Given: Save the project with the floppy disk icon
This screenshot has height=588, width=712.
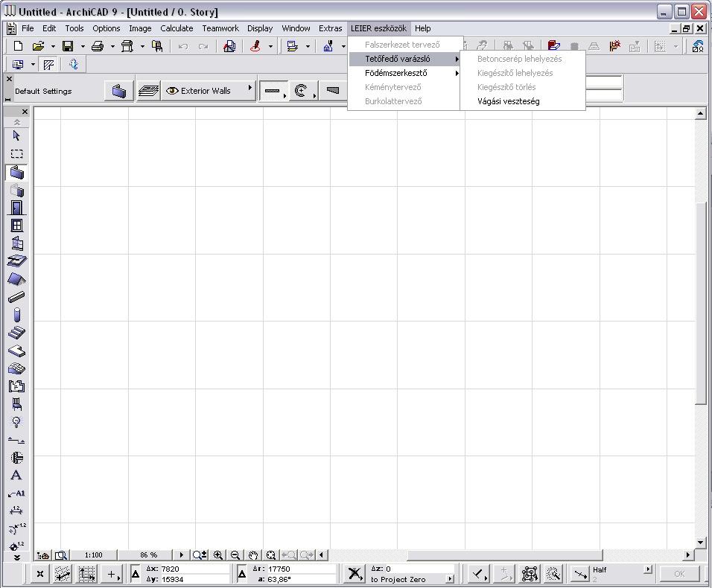Looking at the screenshot, I should (68, 46).
